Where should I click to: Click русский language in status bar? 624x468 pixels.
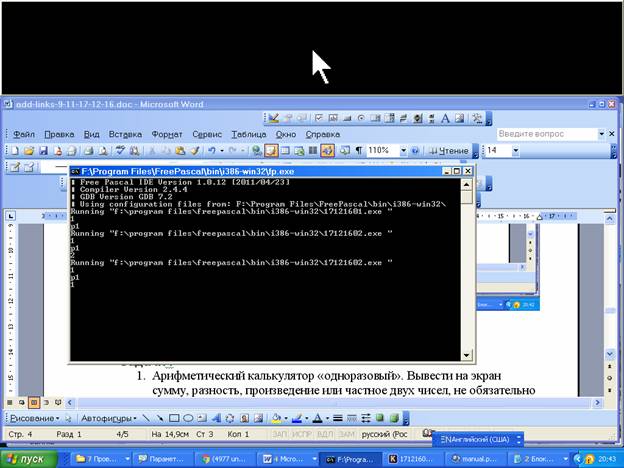(x=384, y=434)
